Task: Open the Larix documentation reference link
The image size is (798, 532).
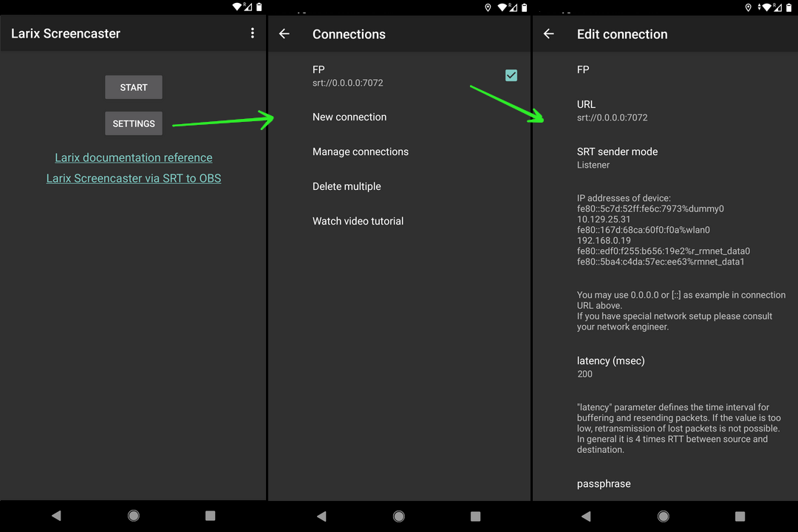Action: pyautogui.click(x=133, y=157)
